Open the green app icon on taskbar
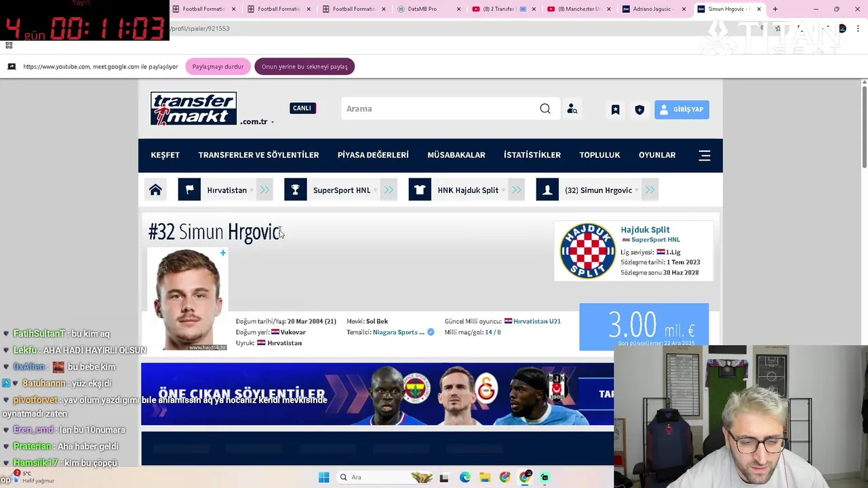This screenshot has height=488, width=868. [x=545, y=477]
